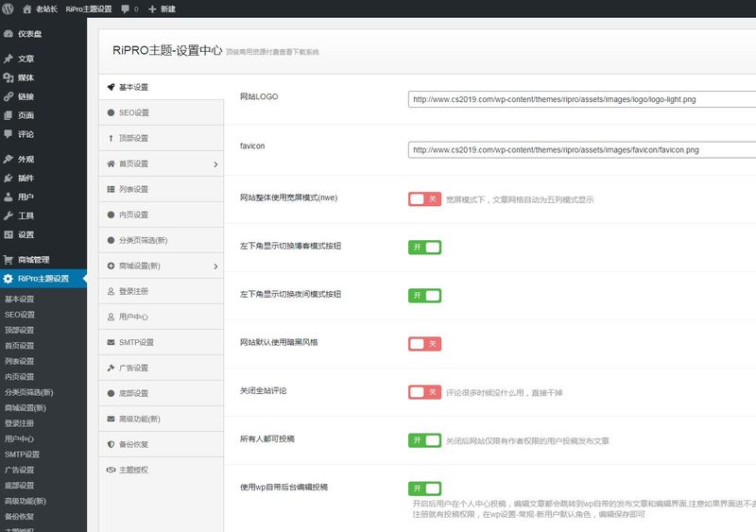Expand the 首页设置 chevron arrow

[215, 164]
